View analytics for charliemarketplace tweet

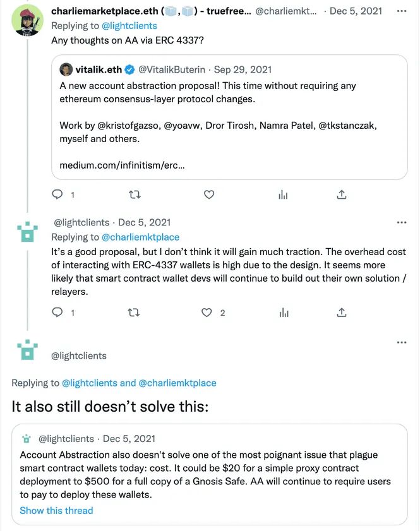(x=283, y=194)
